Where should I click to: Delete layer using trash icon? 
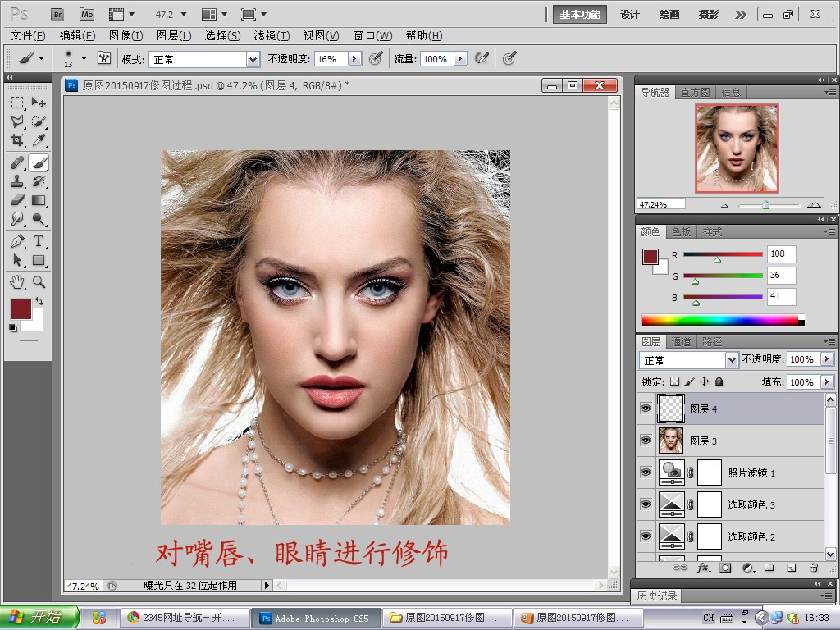814,567
